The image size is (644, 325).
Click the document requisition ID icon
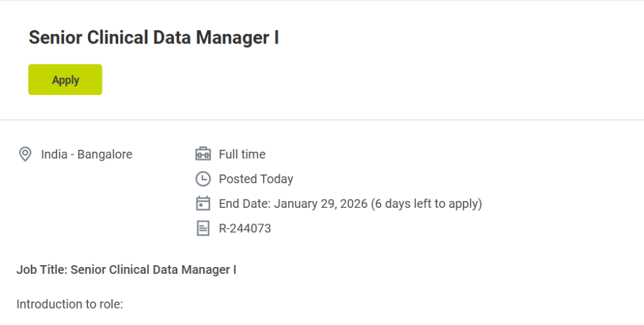(203, 228)
